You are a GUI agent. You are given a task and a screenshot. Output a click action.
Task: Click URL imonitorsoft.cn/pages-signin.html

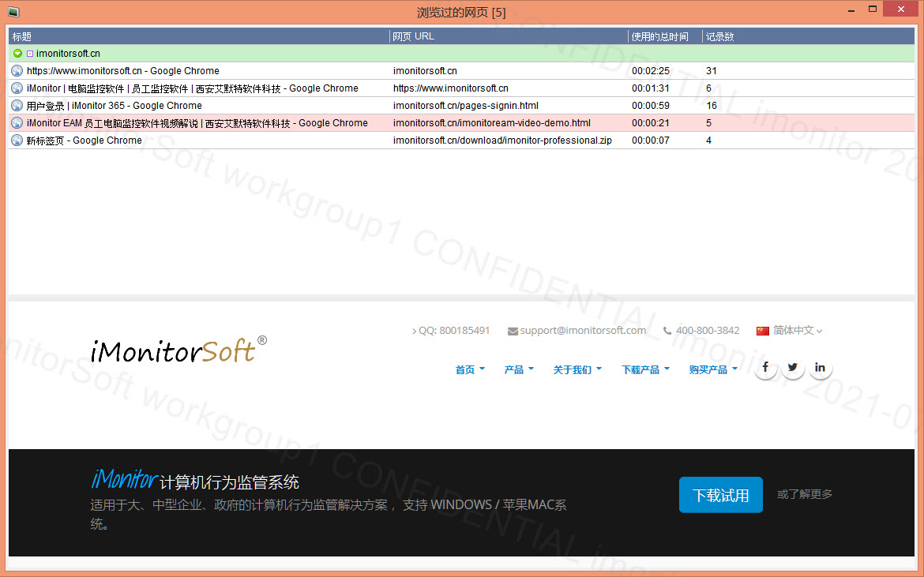tap(465, 106)
